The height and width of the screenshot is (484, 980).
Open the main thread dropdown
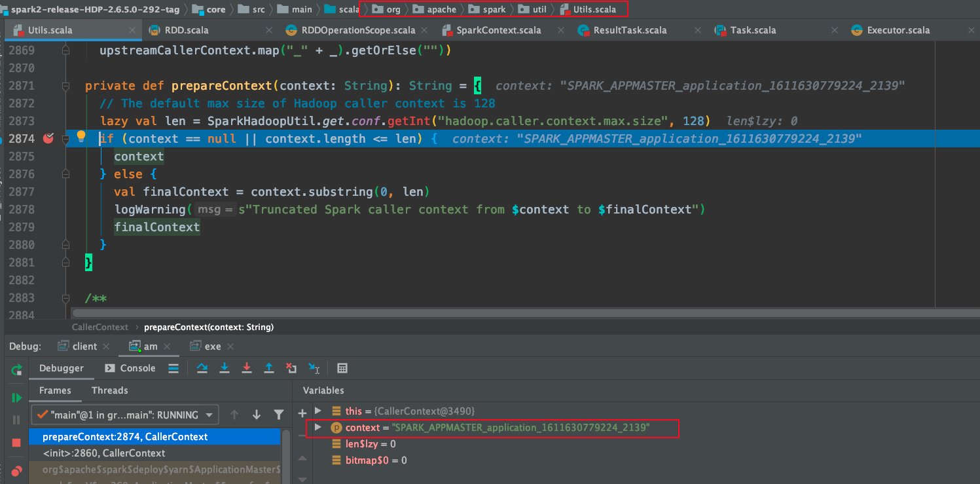pyautogui.click(x=126, y=415)
